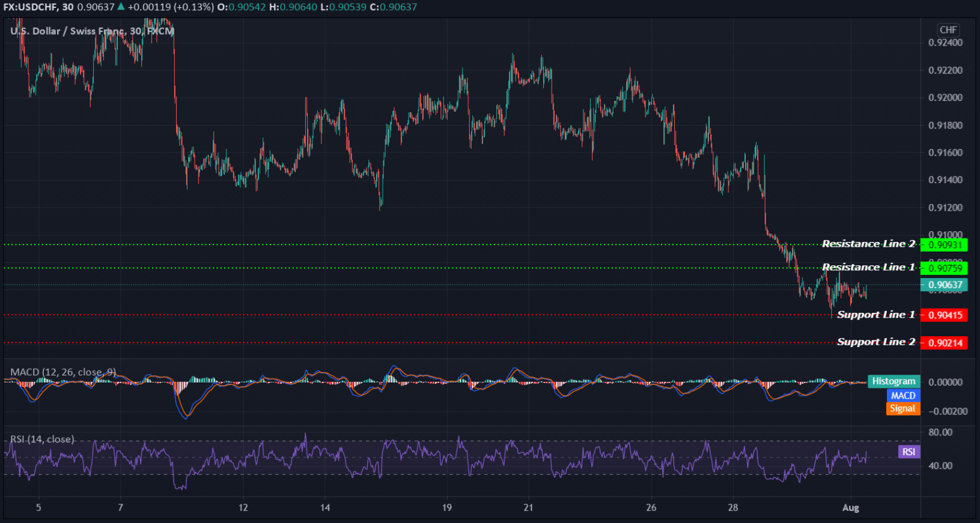Click the Histogram legend tag
The width and height of the screenshot is (980, 523).
coord(893,381)
